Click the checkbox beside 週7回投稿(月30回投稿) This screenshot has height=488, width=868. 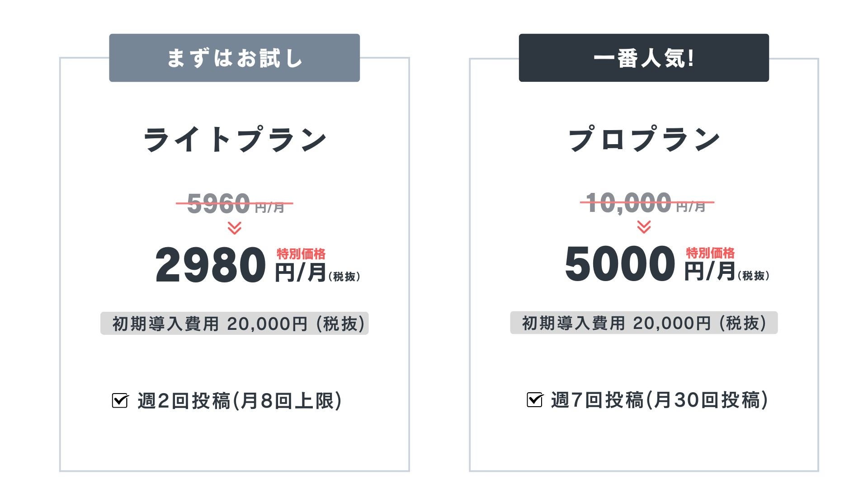click(x=534, y=399)
